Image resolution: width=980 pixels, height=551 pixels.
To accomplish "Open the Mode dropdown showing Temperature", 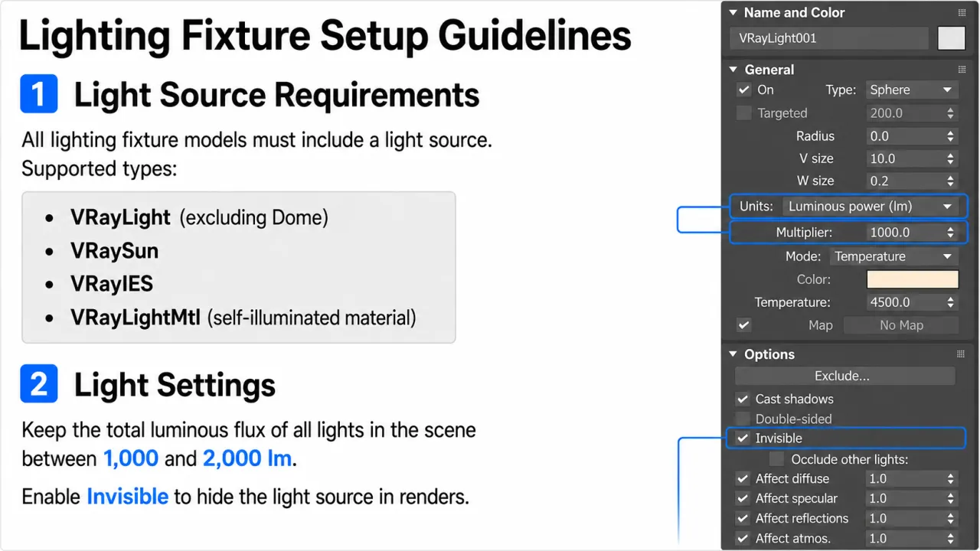I will point(894,256).
